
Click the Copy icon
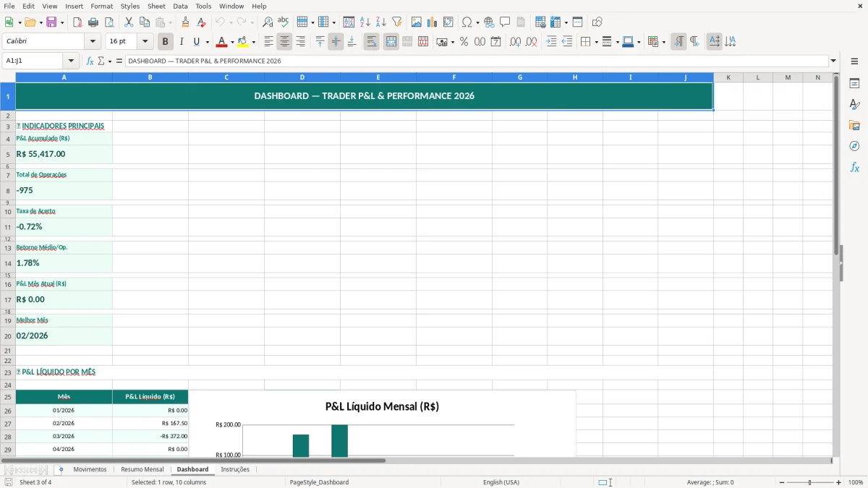tap(145, 22)
